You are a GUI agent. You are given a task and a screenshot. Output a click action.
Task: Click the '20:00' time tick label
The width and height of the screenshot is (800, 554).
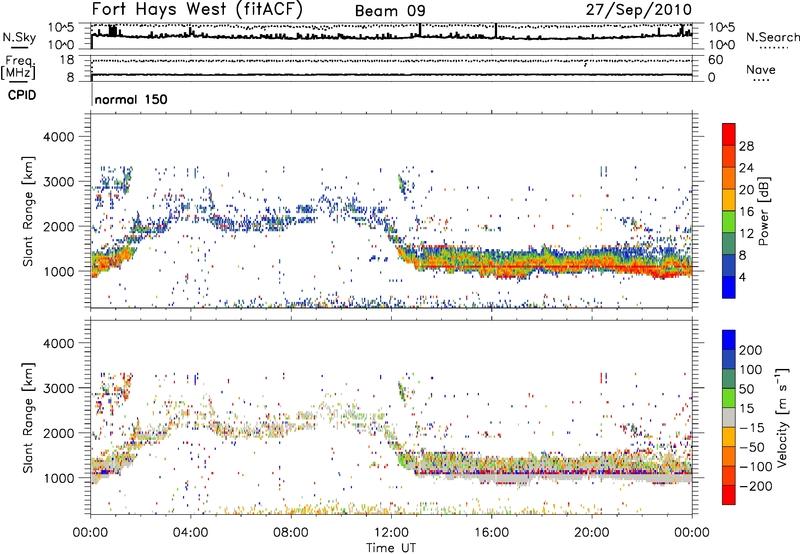[x=592, y=533]
